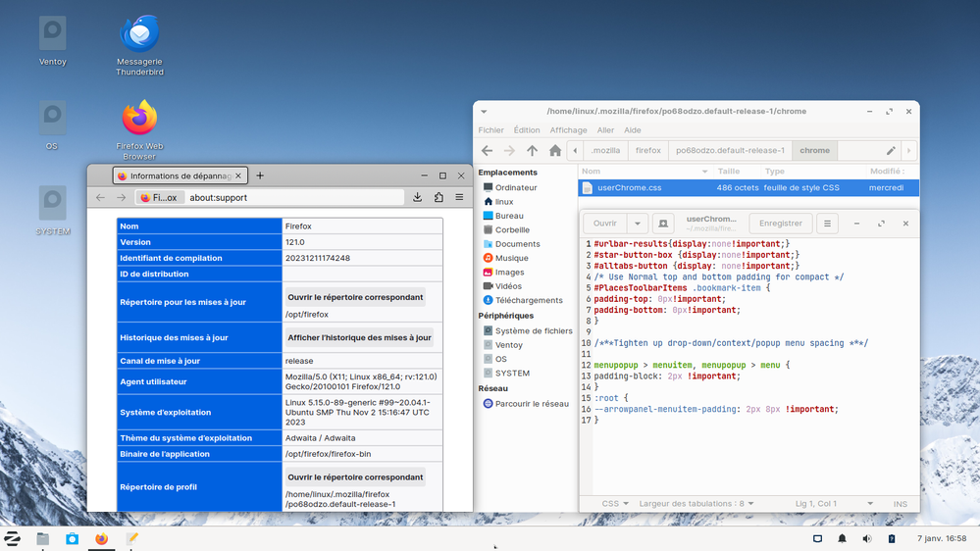Open the notifications bell in the system tray
980x551 pixels.
(842, 538)
